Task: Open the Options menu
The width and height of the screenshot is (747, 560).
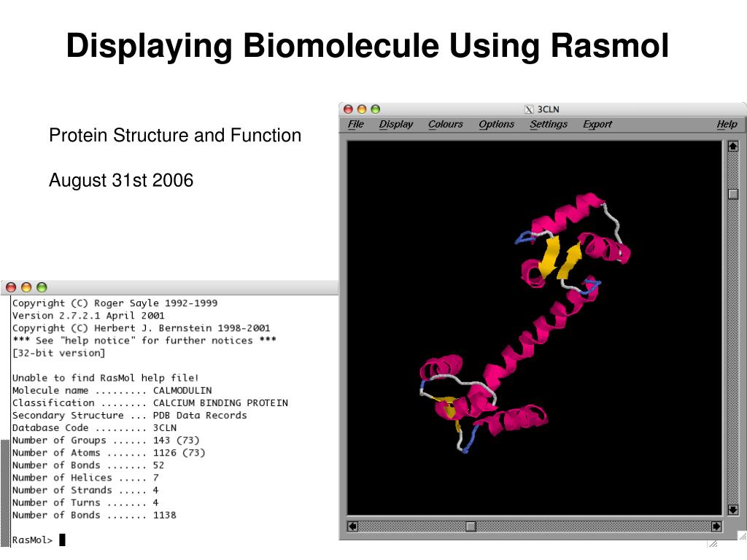Action: pos(496,124)
